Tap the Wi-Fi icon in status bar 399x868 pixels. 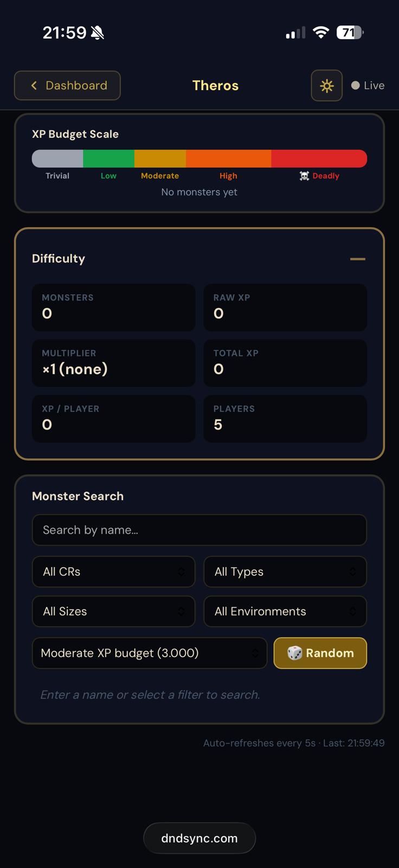click(x=321, y=33)
